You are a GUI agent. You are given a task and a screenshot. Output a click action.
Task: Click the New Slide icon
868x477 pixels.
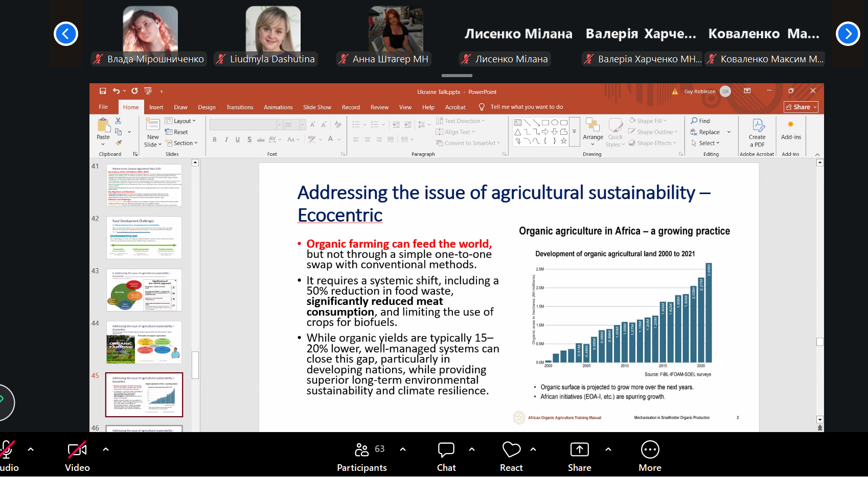click(x=153, y=125)
